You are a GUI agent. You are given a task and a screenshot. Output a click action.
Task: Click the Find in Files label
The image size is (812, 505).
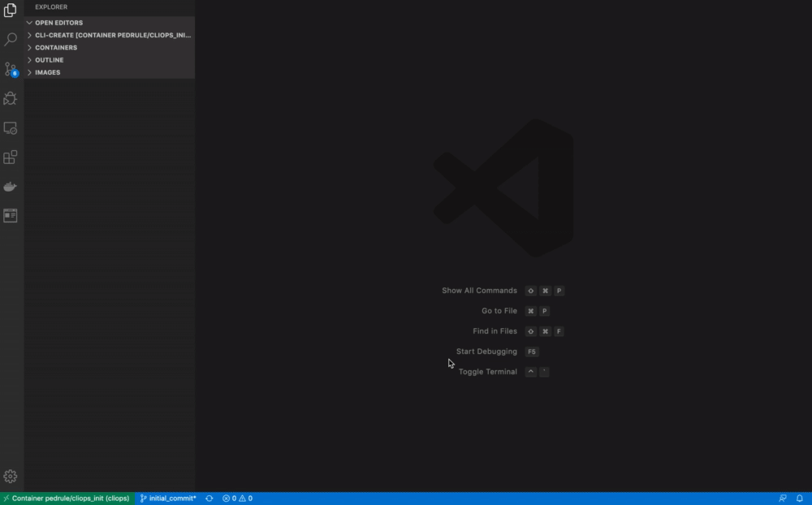pos(495,331)
